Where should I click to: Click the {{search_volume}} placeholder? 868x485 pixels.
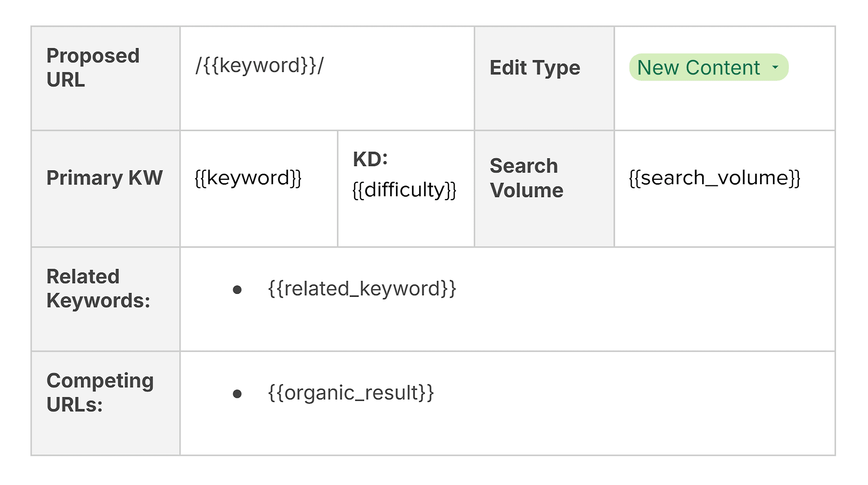pos(715,178)
